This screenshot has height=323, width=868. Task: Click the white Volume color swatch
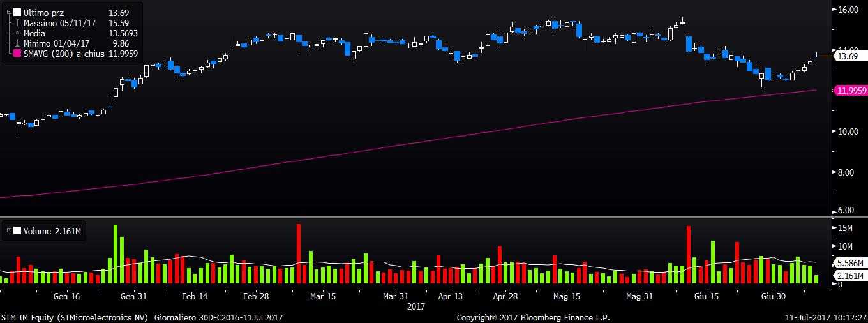pos(17,232)
